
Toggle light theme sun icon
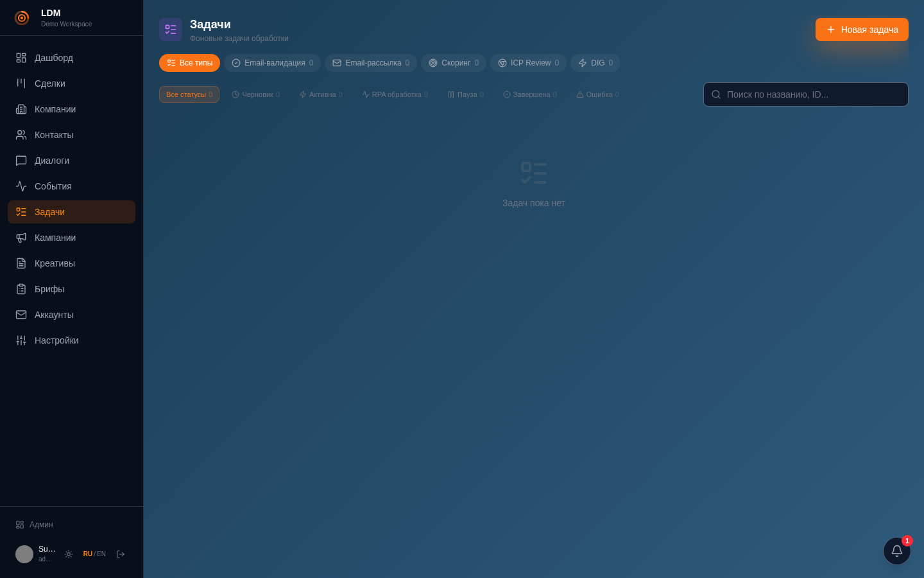(69, 554)
